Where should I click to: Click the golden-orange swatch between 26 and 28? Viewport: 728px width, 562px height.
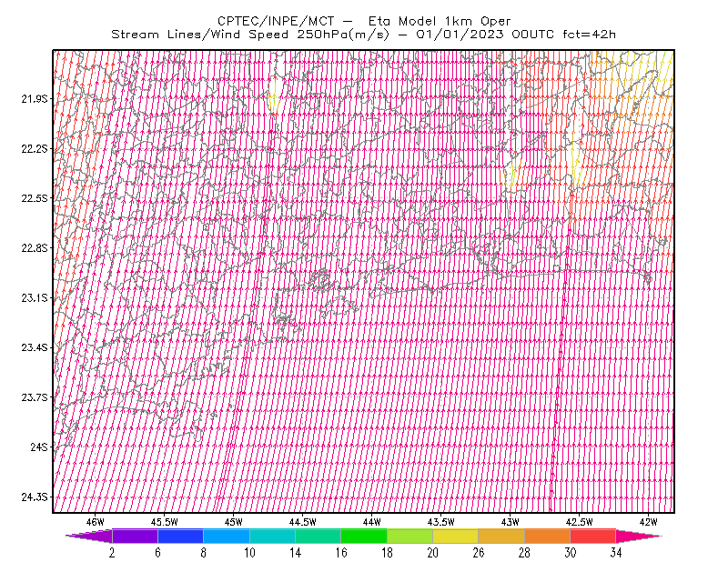click(x=501, y=536)
